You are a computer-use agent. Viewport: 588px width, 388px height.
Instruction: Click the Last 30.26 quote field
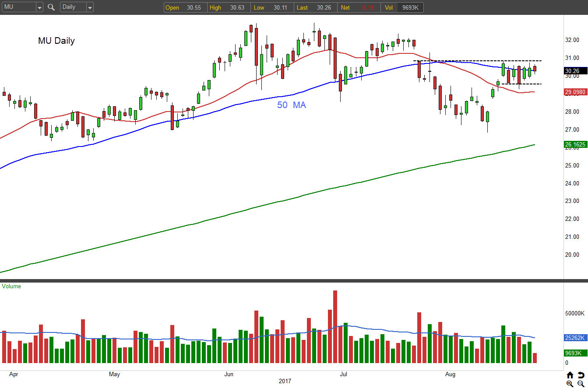(x=316, y=7)
